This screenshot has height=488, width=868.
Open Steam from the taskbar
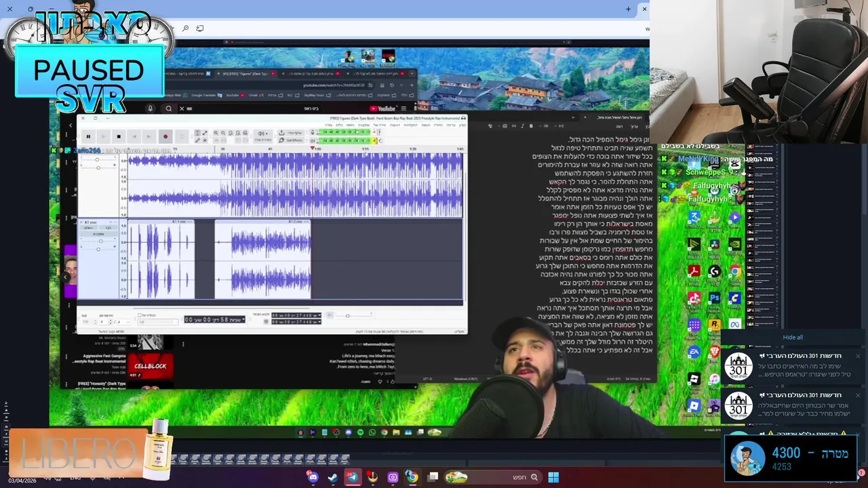(x=332, y=478)
